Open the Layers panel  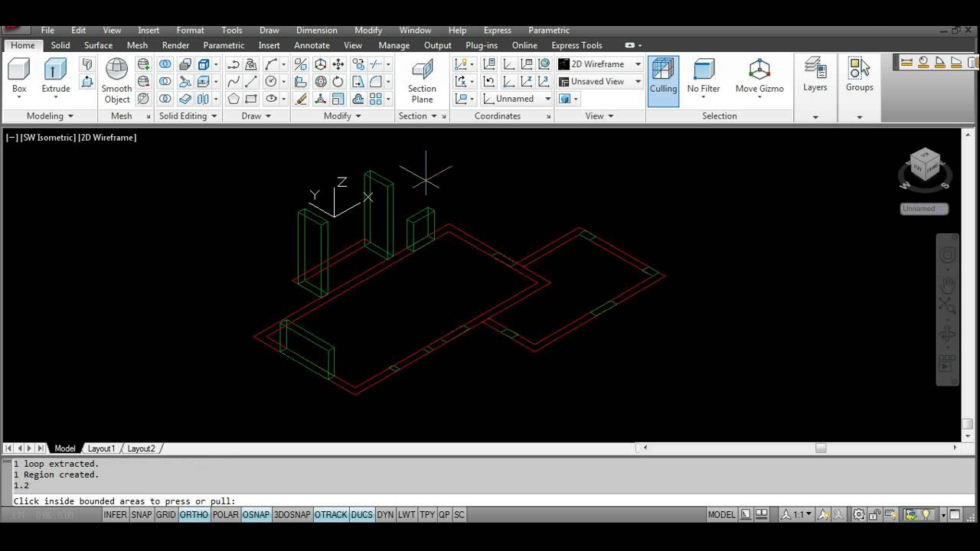point(815,75)
